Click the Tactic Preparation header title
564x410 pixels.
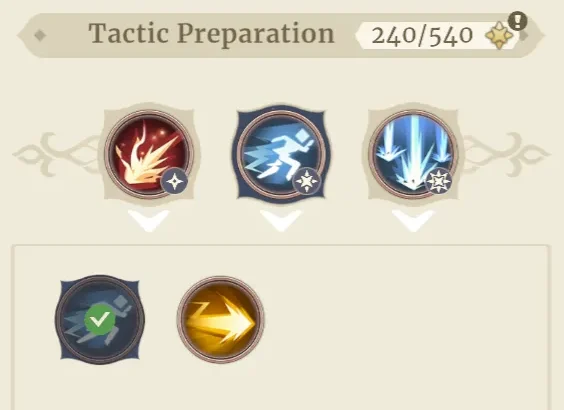tap(212, 34)
